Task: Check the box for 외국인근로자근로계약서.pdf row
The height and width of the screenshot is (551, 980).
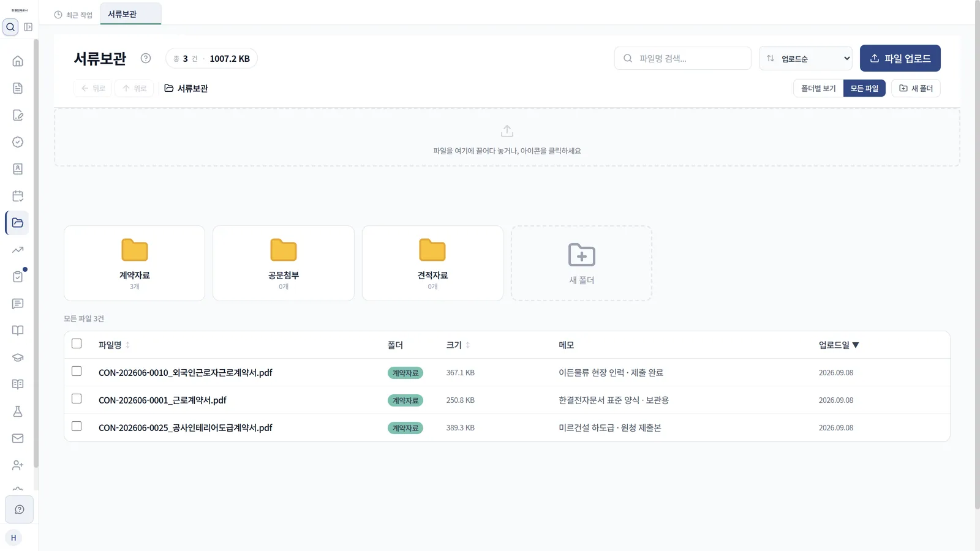Action: 77,371
